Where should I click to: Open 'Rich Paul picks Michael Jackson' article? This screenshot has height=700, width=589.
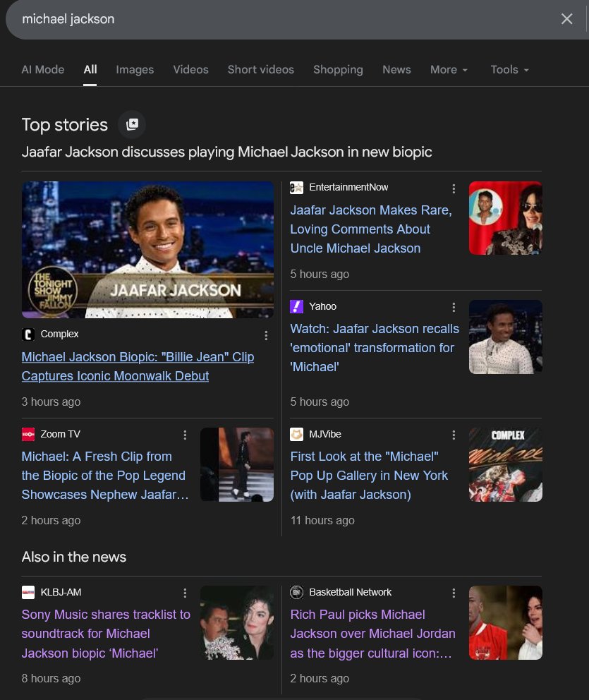point(372,634)
